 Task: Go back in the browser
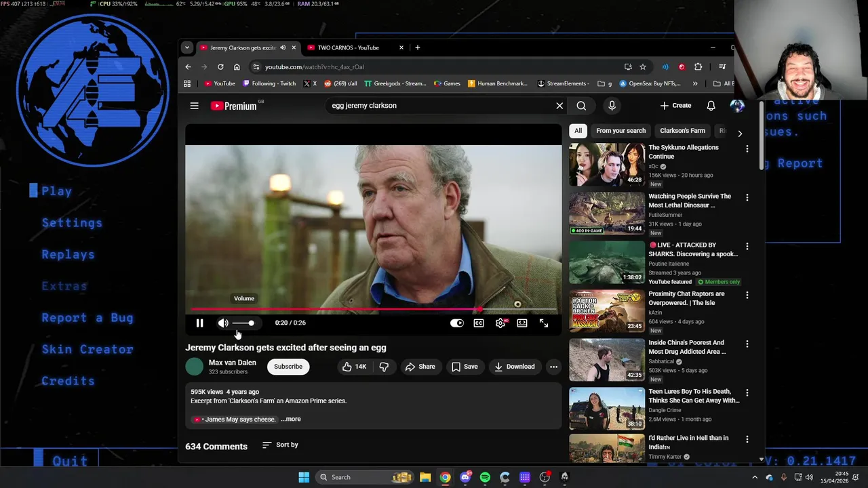tap(188, 67)
